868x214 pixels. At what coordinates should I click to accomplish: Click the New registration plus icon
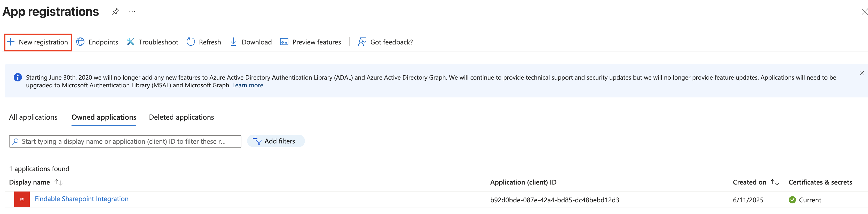coord(11,42)
